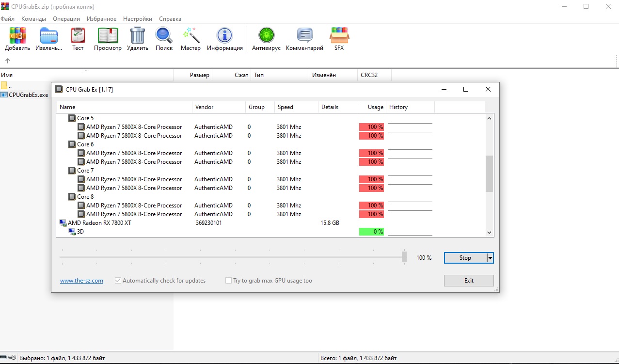Viewport: 619px width, 364px height.
Task: Open the www.the-sz.com link
Action: [81, 281]
